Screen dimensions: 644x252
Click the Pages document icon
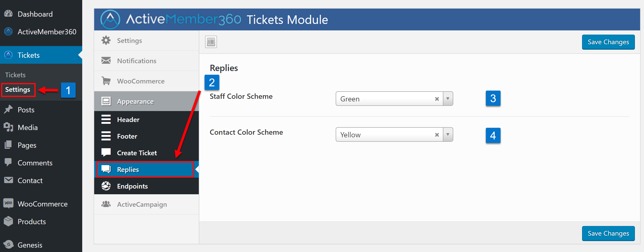[8, 145]
